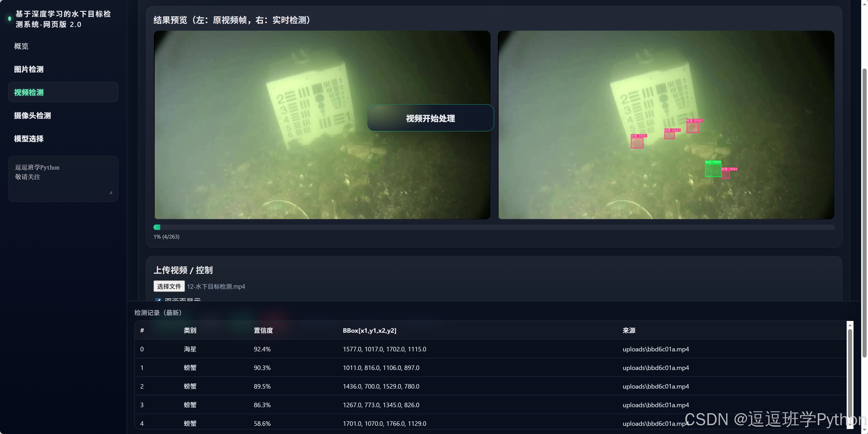Image resolution: width=868 pixels, height=434 pixels.
Task: Toggle the 双画面显示 checkbox
Action: 158,300
